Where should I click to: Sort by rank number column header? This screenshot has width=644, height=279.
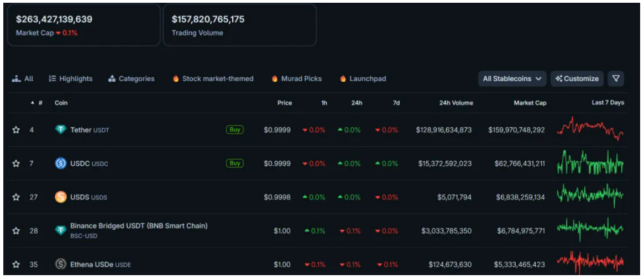(37, 103)
